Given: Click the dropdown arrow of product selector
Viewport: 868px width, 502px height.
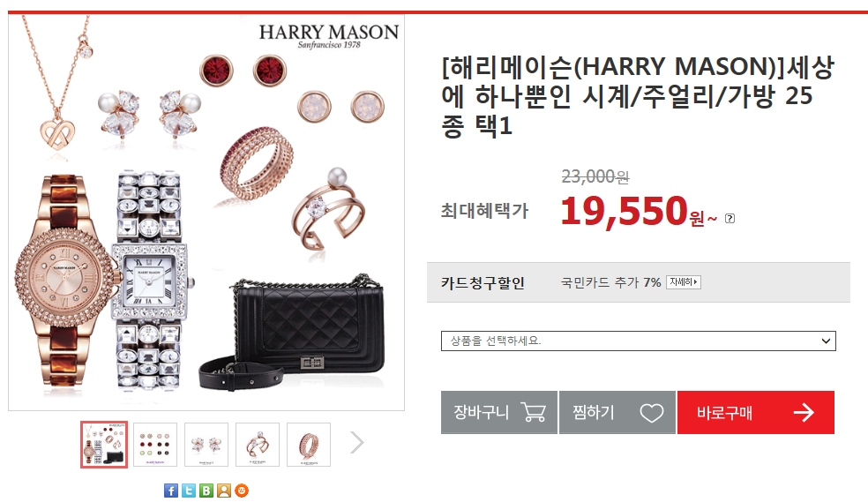Looking at the screenshot, I should 826,341.
